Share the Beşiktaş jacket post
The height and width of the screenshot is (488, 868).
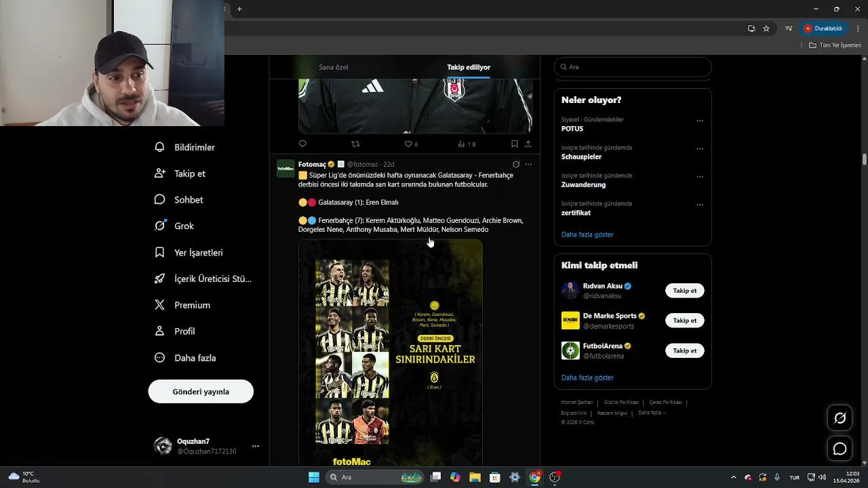coord(528,144)
